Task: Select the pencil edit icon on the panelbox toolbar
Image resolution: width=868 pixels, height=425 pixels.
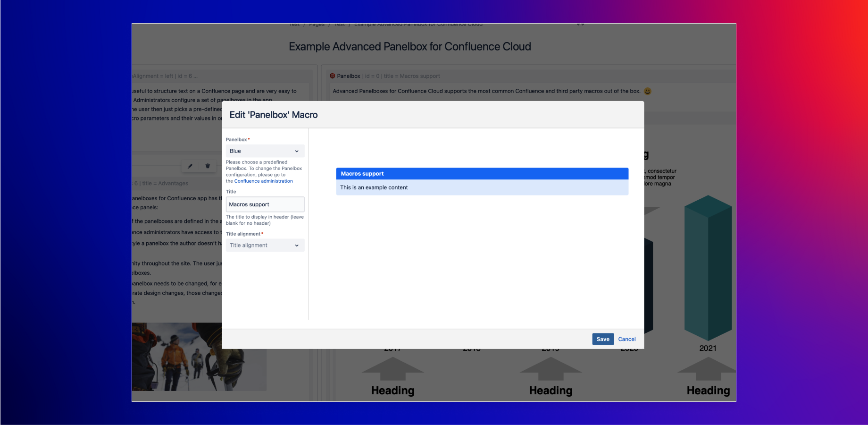Action: pos(190,166)
